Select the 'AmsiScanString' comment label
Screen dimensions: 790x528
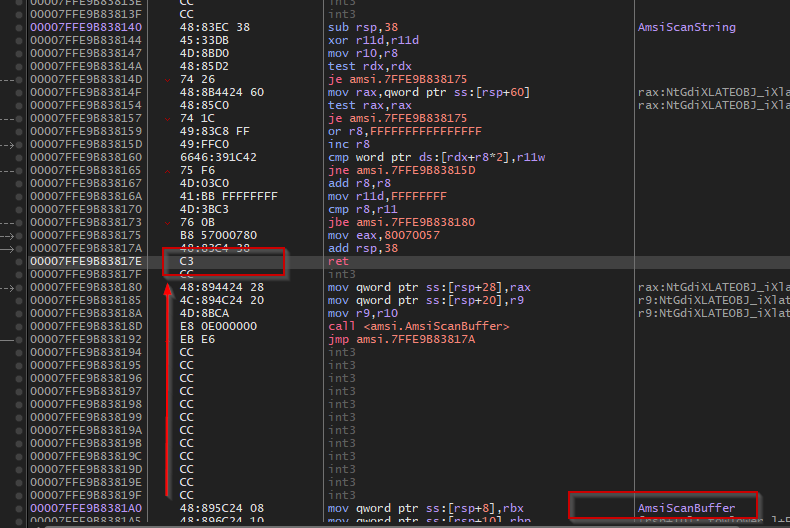tap(687, 27)
